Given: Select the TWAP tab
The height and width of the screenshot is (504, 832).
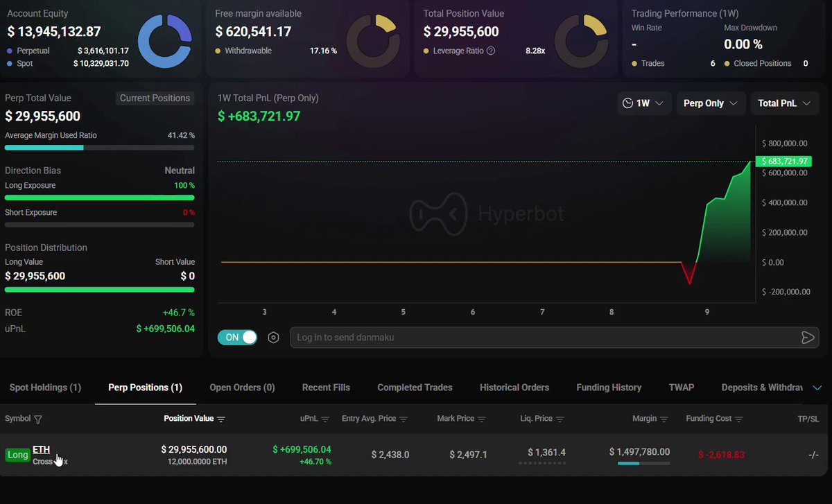Looking at the screenshot, I should (x=682, y=388).
